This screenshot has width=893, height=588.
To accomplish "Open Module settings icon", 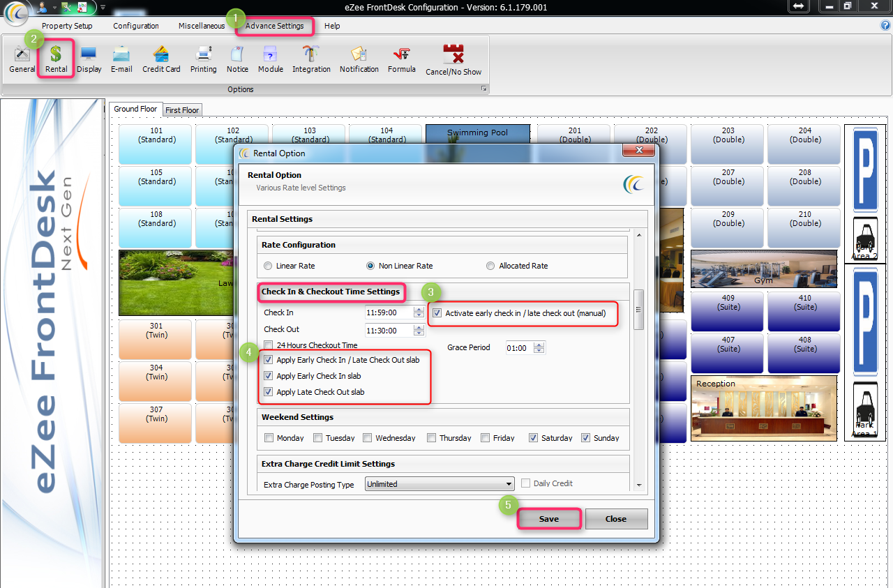I will point(271,59).
